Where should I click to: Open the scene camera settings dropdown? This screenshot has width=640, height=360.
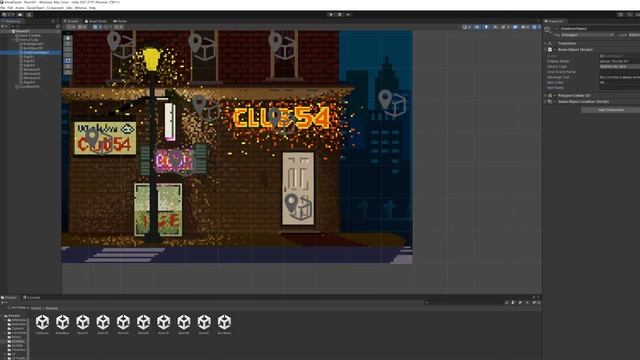524,27
